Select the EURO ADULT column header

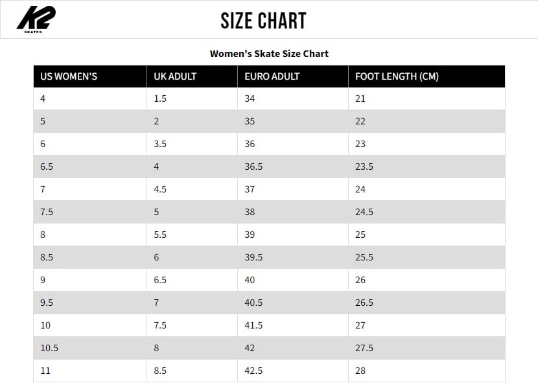pos(272,76)
